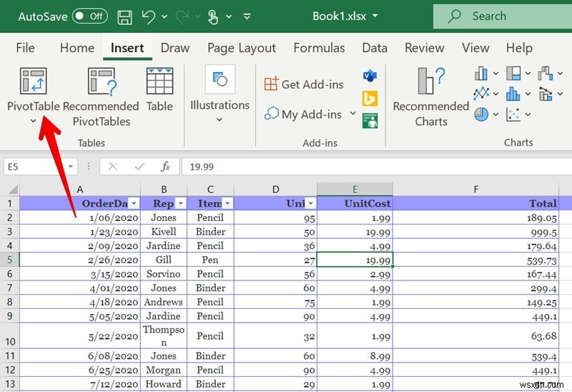Click the Visio Data Visualizer add-in icon
This screenshot has height=392, width=572.
click(x=370, y=76)
